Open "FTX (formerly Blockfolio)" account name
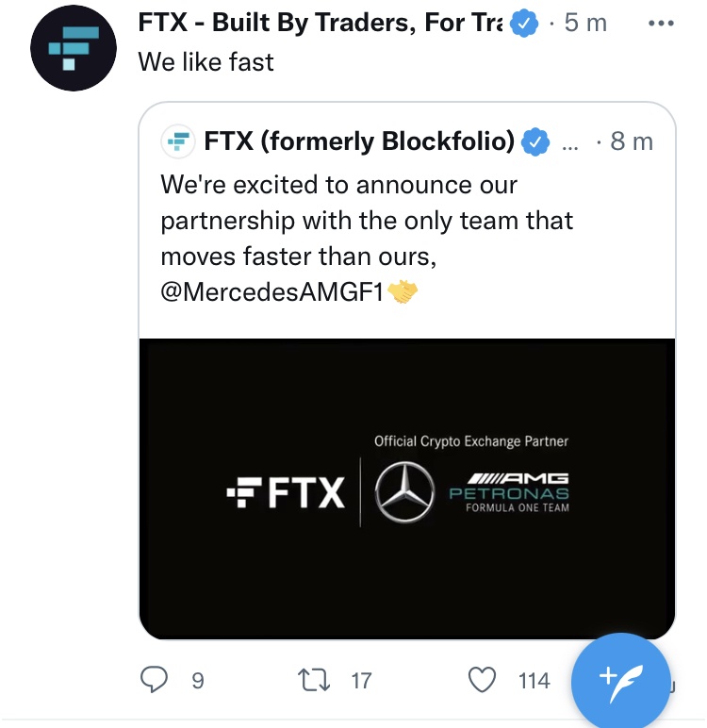Viewport: 707px width, 728px height. (x=359, y=141)
